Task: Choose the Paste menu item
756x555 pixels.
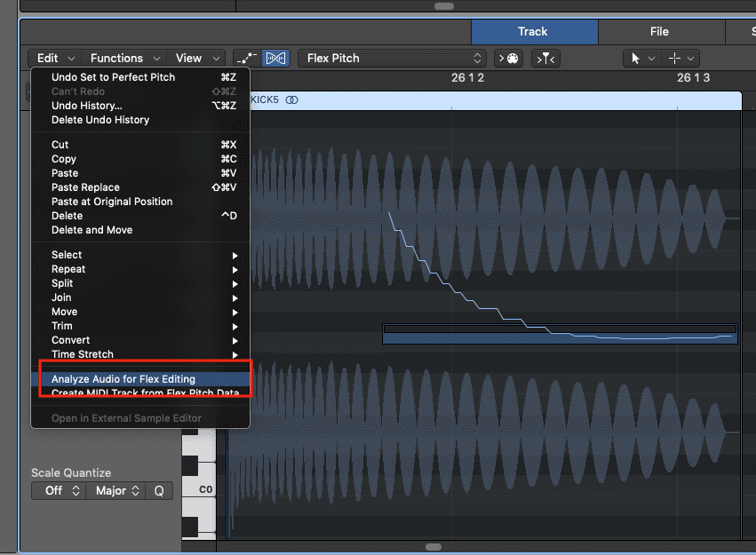Action: pos(140,173)
